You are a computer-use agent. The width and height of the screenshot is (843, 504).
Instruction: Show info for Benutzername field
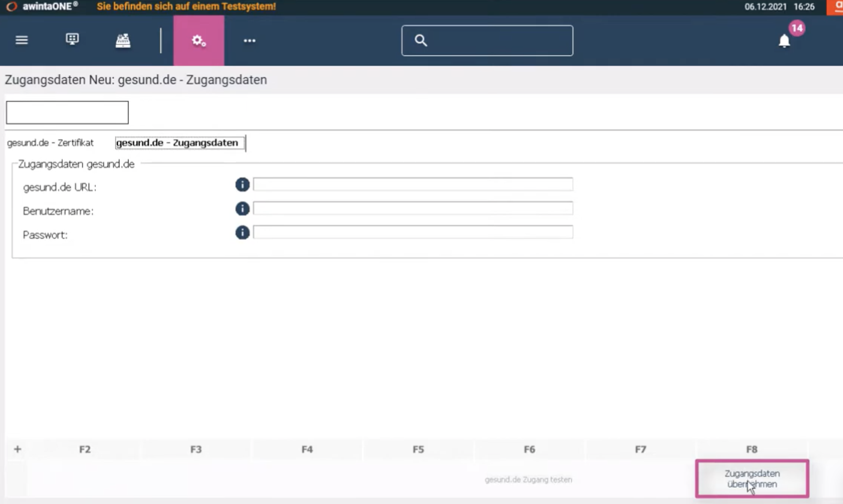click(x=242, y=208)
